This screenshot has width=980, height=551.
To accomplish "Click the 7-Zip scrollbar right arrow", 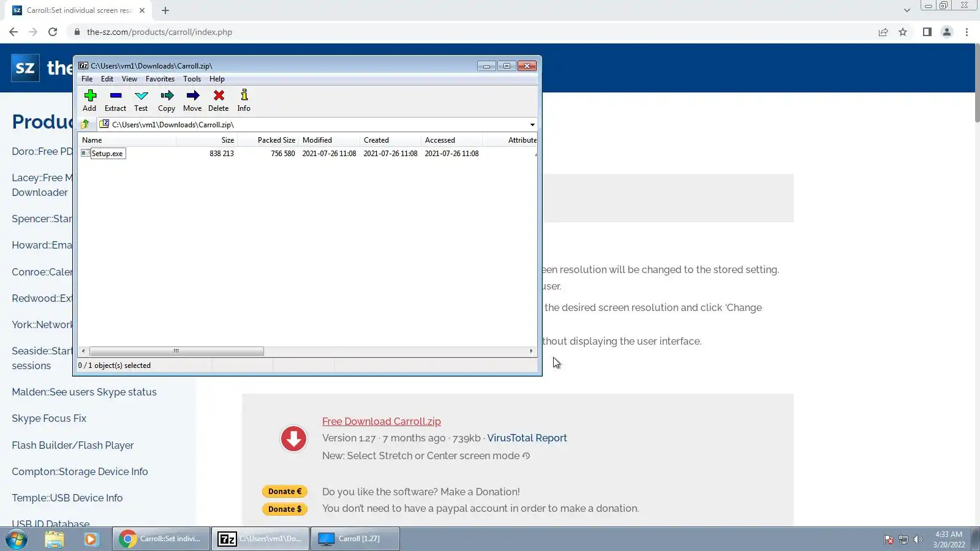I will tap(531, 351).
